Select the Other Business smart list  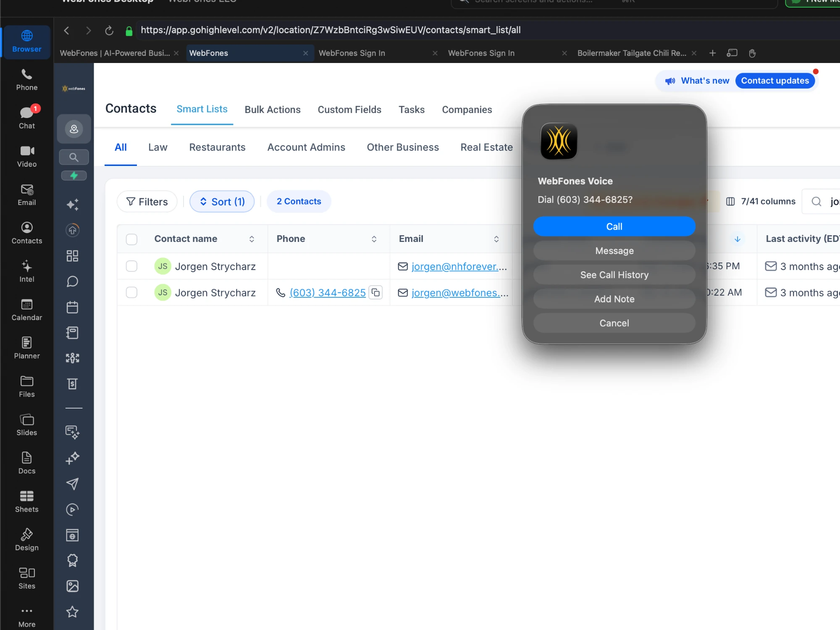click(x=403, y=147)
